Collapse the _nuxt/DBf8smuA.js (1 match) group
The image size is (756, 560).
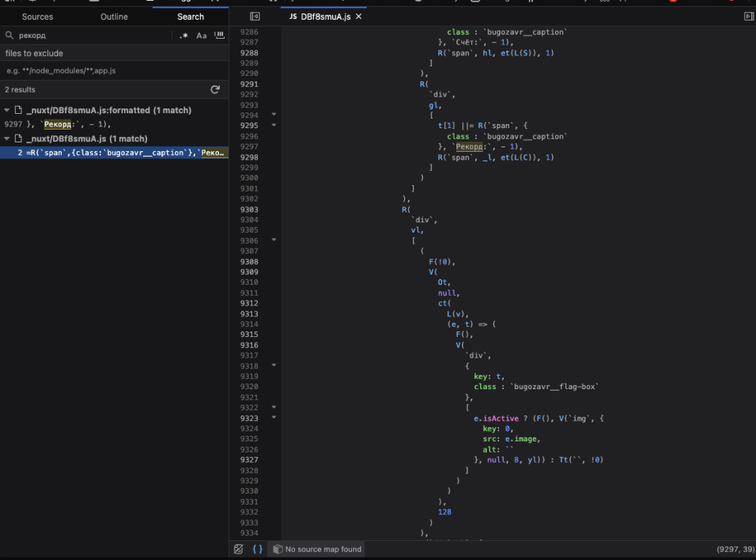tap(7, 138)
